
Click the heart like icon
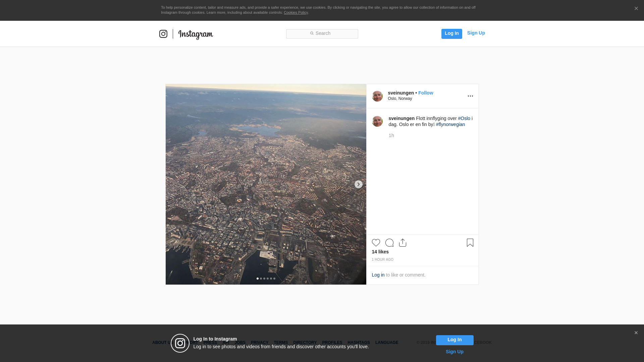[x=376, y=243]
